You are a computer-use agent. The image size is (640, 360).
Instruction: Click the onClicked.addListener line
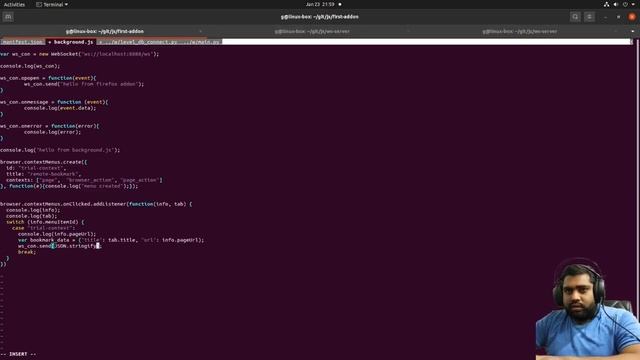[x=96, y=204]
